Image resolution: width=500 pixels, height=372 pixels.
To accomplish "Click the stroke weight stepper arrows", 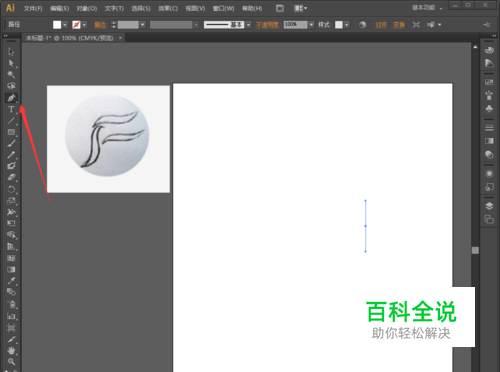I will pos(113,25).
